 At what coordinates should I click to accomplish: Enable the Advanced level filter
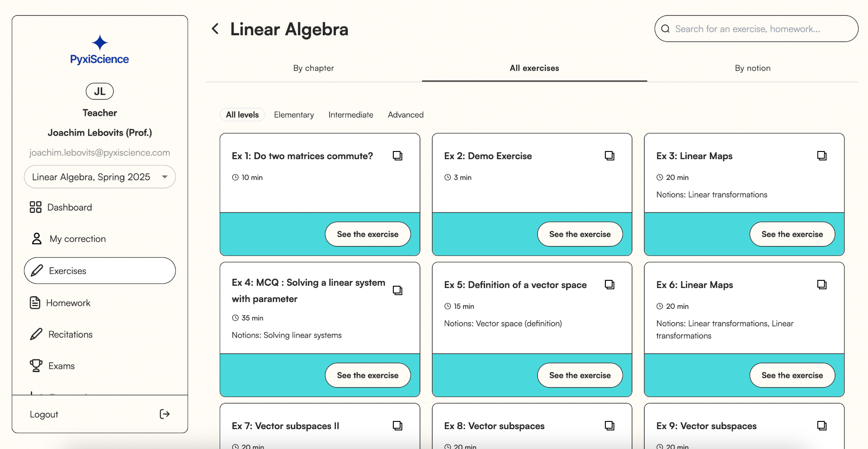coord(406,115)
